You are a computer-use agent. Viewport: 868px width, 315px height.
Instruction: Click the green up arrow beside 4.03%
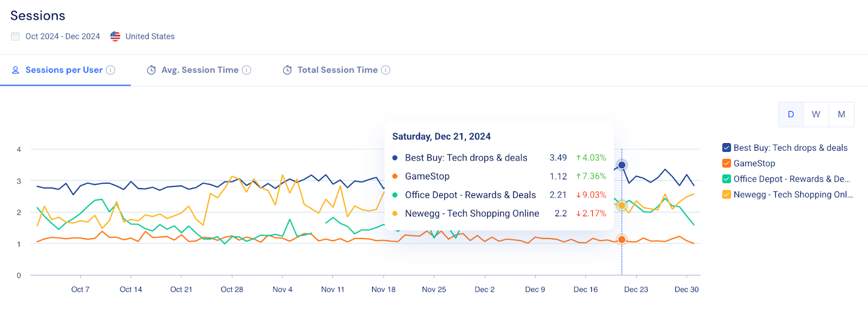(x=578, y=158)
